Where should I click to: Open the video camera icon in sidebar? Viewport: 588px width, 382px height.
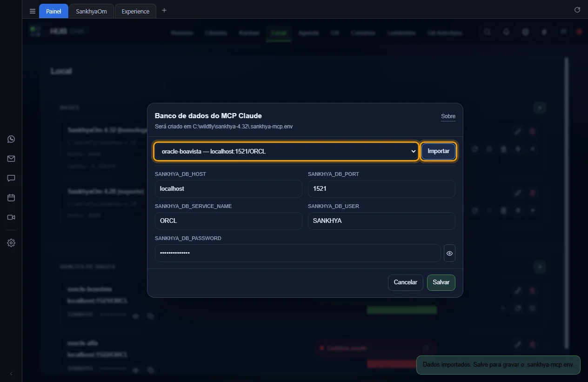[11, 217]
